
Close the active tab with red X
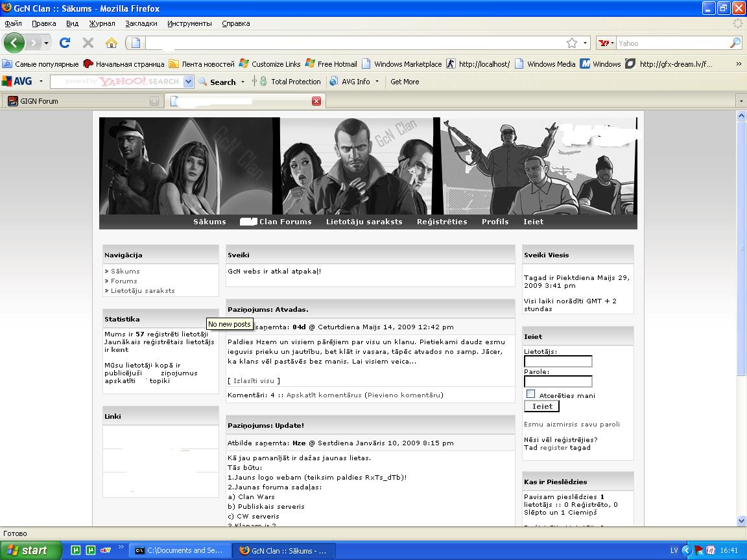(x=316, y=101)
